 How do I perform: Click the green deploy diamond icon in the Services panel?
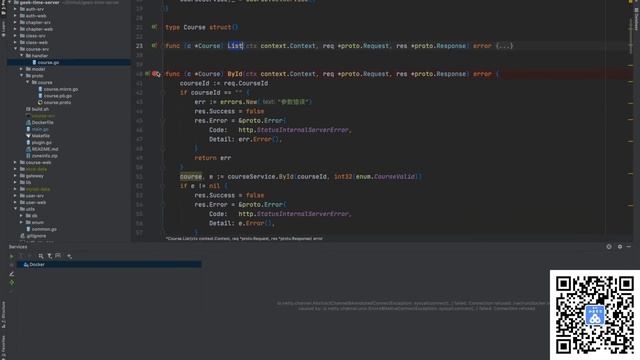pyautogui.click(x=11, y=282)
